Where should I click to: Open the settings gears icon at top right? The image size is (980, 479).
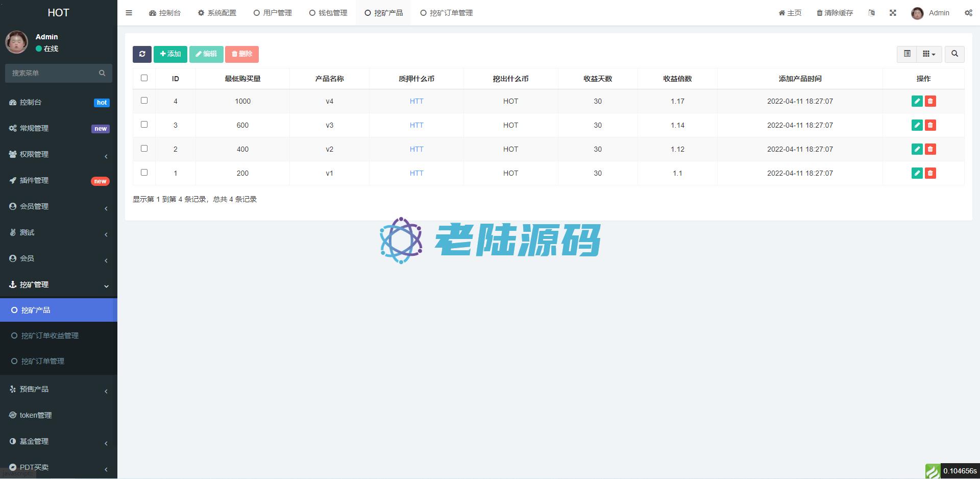pyautogui.click(x=968, y=13)
